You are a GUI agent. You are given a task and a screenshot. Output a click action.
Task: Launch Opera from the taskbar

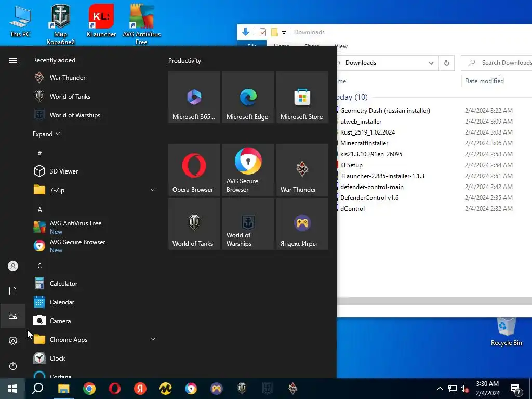115,389
